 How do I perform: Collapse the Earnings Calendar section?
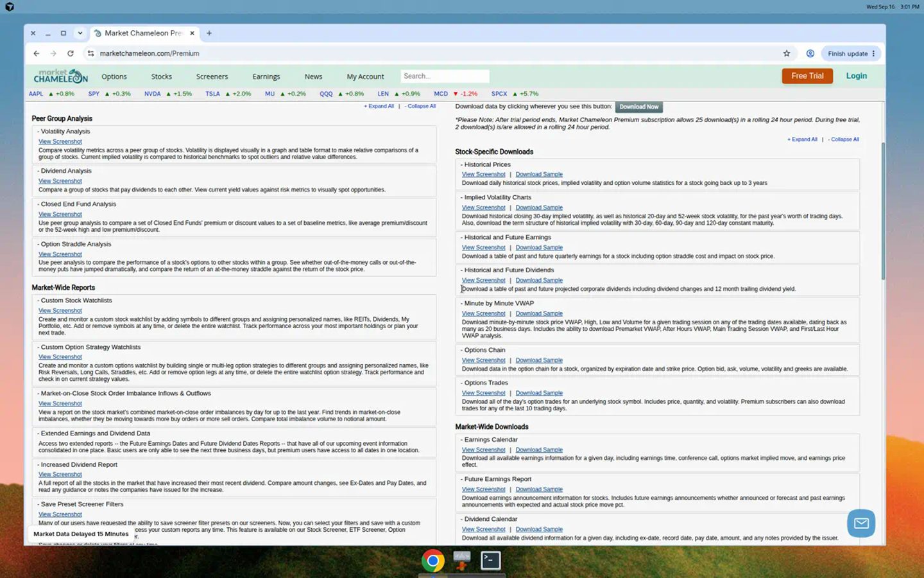coord(489,439)
